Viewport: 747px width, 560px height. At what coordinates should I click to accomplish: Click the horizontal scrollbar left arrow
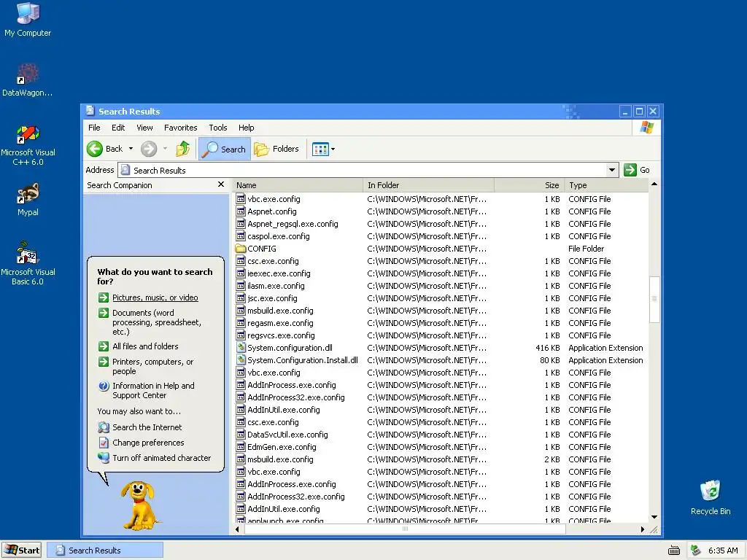[x=237, y=529]
